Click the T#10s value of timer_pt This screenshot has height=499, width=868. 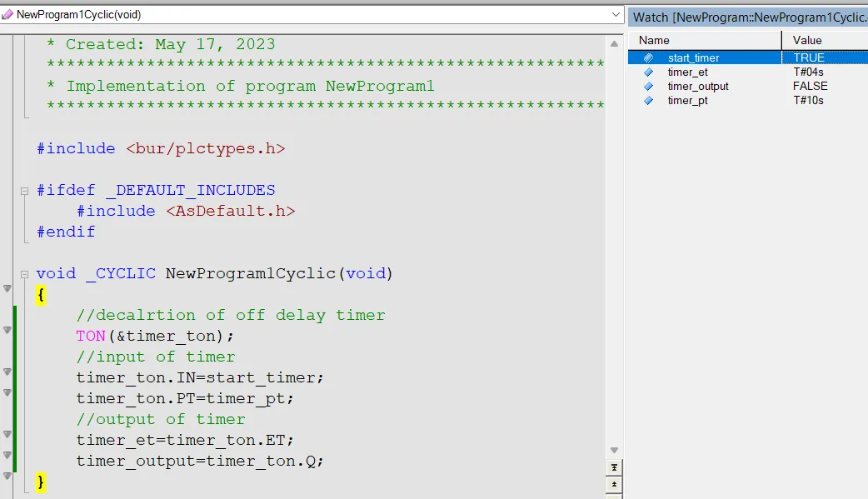(x=808, y=101)
